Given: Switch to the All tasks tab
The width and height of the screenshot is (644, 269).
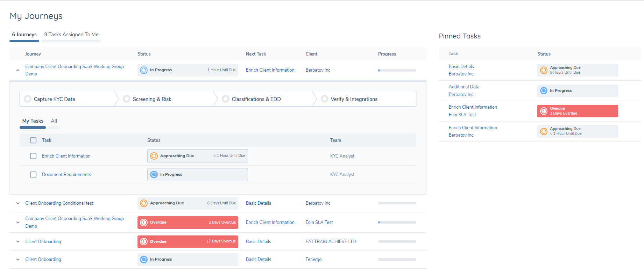Looking at the screenshot, I should [x=54, y=121].
